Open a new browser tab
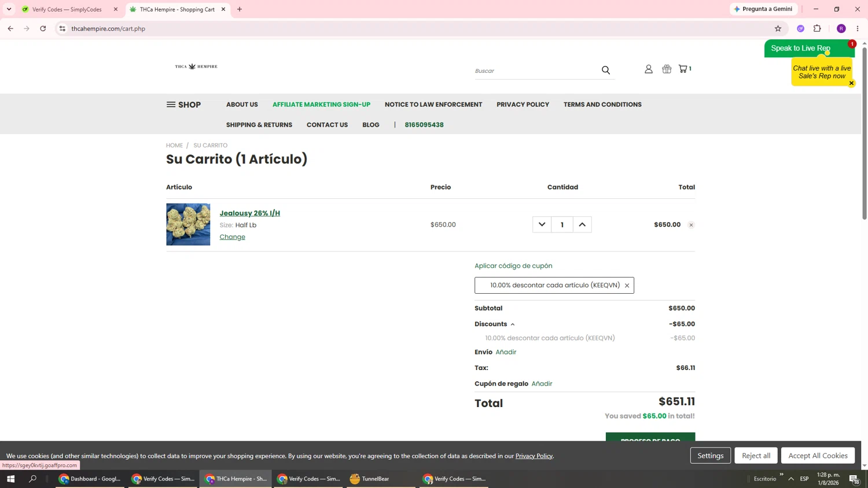The height and width of the screenshot is (488, 868). 240,9
